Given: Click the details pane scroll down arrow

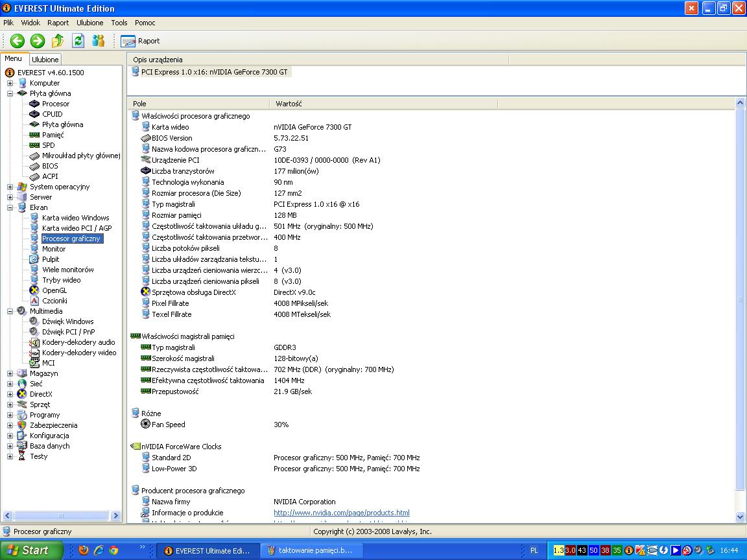Looking at the screenshot, I should coord(741,517).
